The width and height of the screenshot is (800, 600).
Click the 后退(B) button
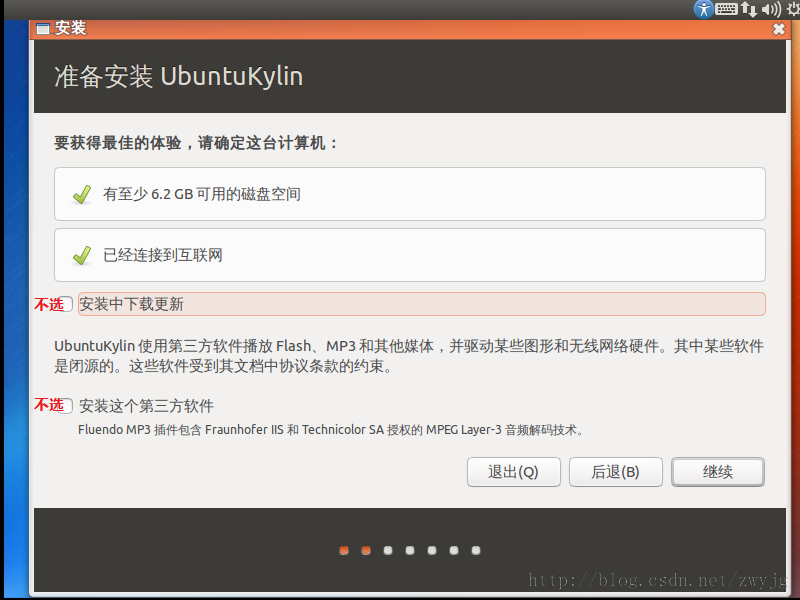(x=616, y=472)
